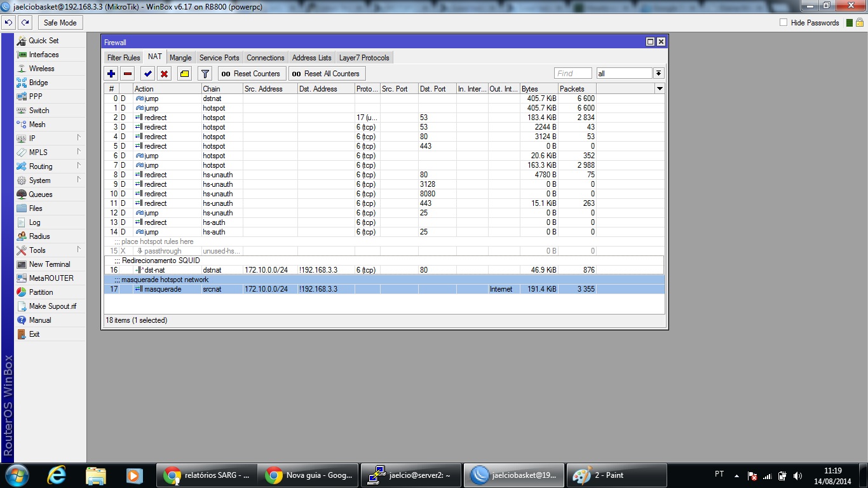Select the dst-nat rule number 16

tap(384, 270)
